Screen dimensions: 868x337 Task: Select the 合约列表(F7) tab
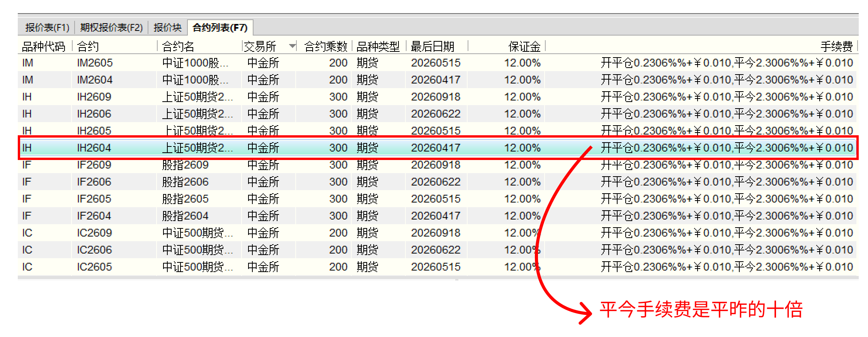(x=220, y=28)
